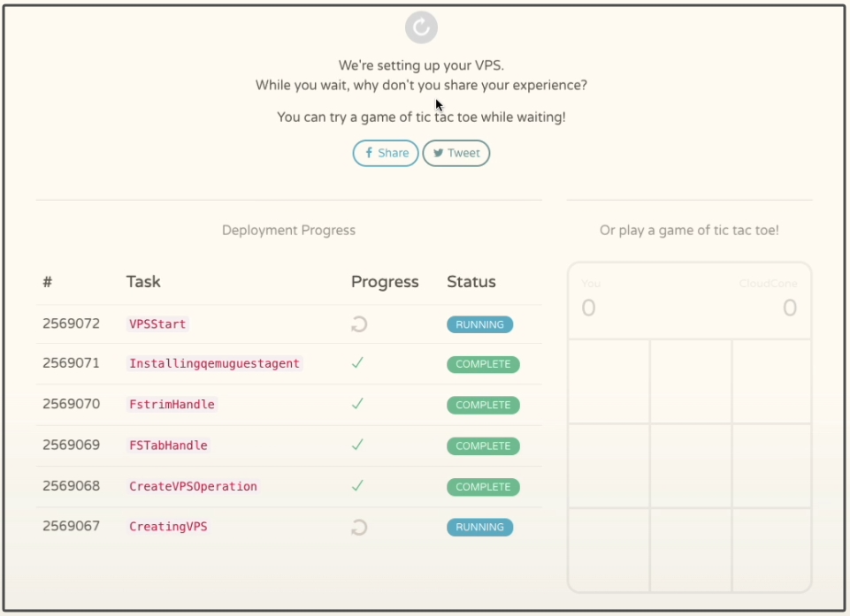Select the CreateVPSOperation task label
This screenshot has width=850, height=616.
click(x=193, y=486)
